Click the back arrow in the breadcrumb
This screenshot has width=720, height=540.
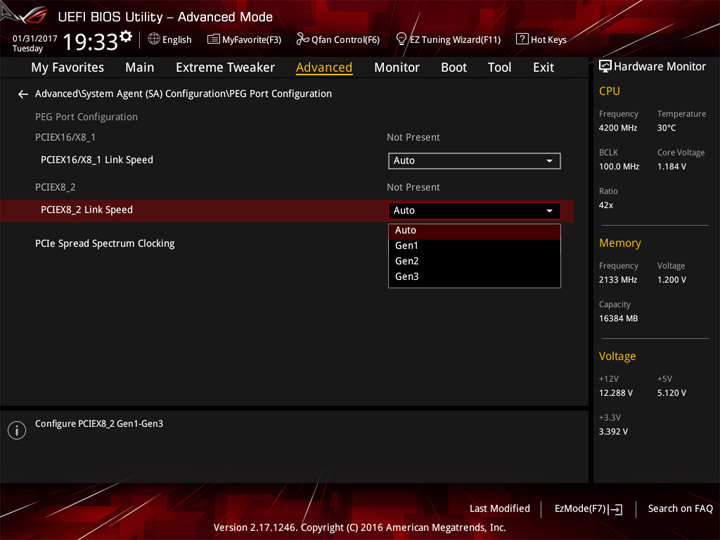point(23,94)
